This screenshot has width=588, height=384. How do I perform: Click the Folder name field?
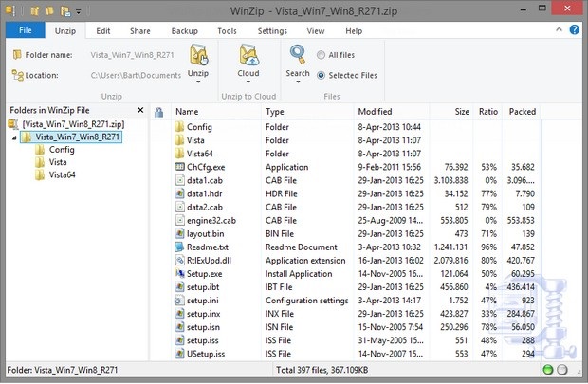[x=133, y=55]
